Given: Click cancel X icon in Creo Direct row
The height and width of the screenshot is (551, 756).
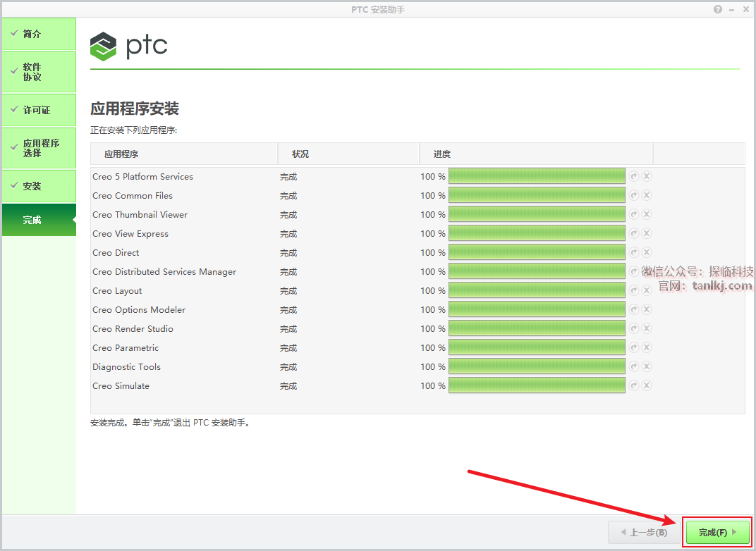Looking at the screenshot, I should pyautogui.click(x=647, y=252).
